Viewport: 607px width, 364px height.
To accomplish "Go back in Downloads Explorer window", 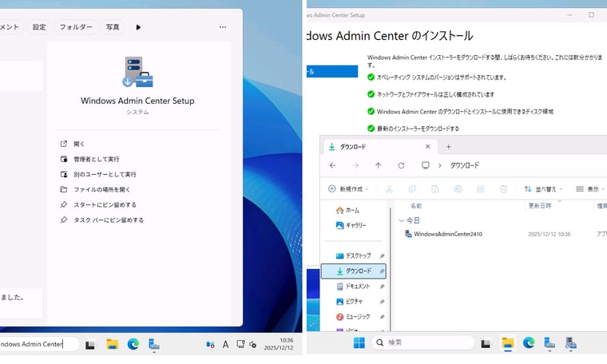I will [x=332, y=165].
